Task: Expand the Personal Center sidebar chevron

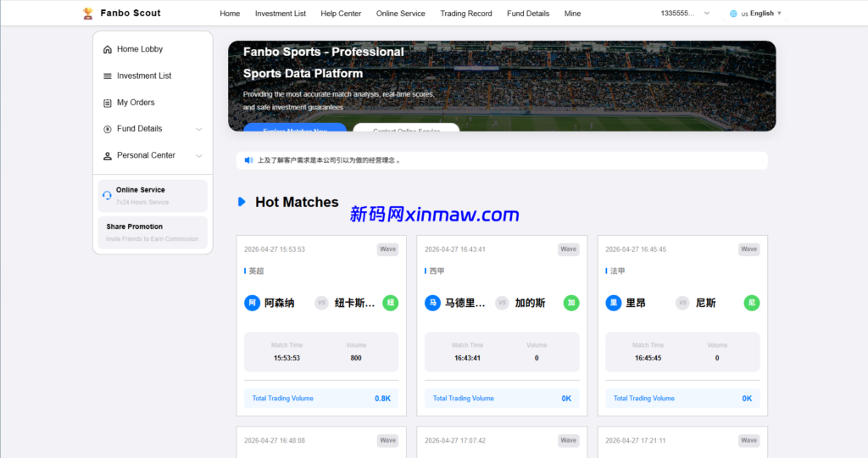Action: [x=198, y=155]
